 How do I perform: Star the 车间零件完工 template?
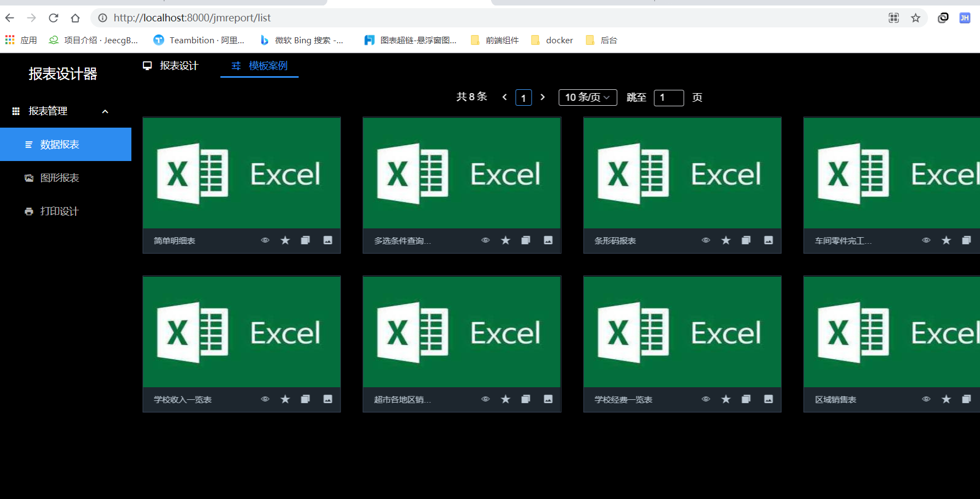946,240
